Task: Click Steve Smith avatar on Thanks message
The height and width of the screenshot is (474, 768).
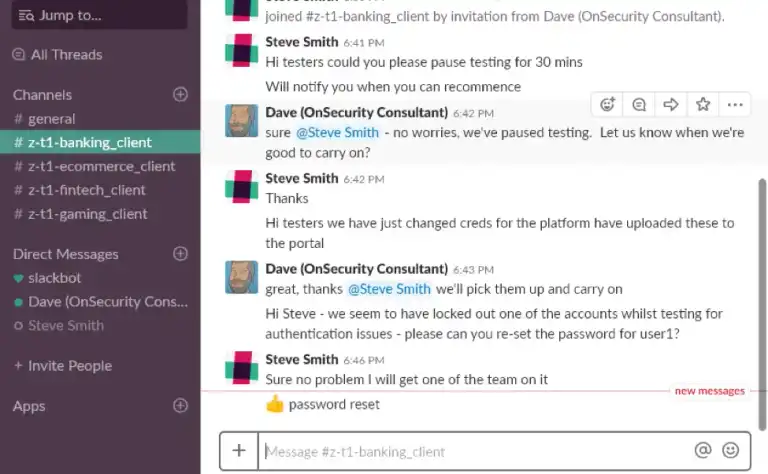Action: coord(241,187)
